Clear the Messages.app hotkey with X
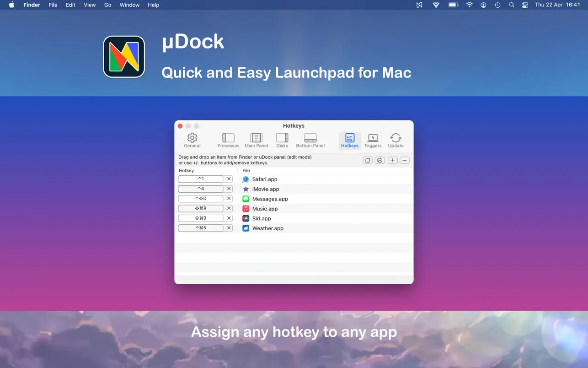This screenshot has height=368, width=588. click(229, 199)
